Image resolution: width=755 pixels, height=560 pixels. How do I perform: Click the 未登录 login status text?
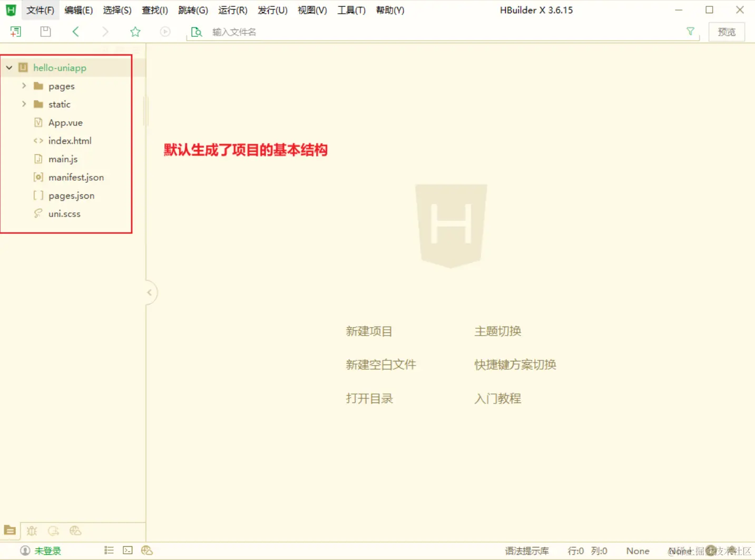click(48, 551)
